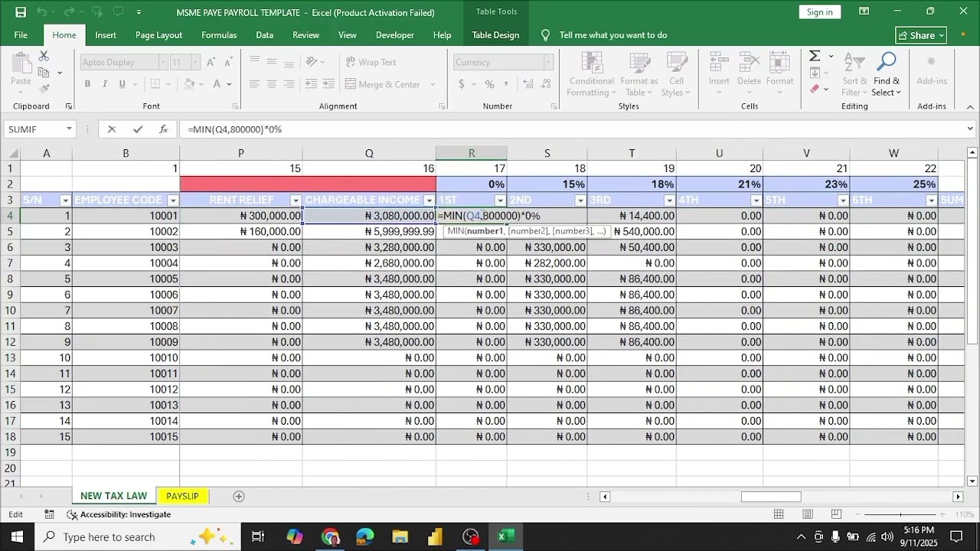This screenshot has width=980, height=551.
Task: Toggle Align Left in Alignment group
Action: tap(254, 84)
